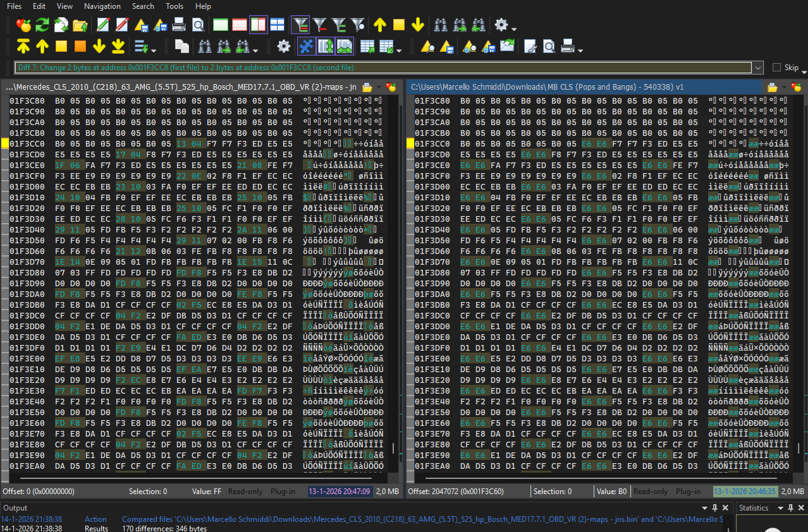This screenshot has width=808, height=532.
Task: Click the printer icon in top toolbar
Action: click(x=179, y=25)
